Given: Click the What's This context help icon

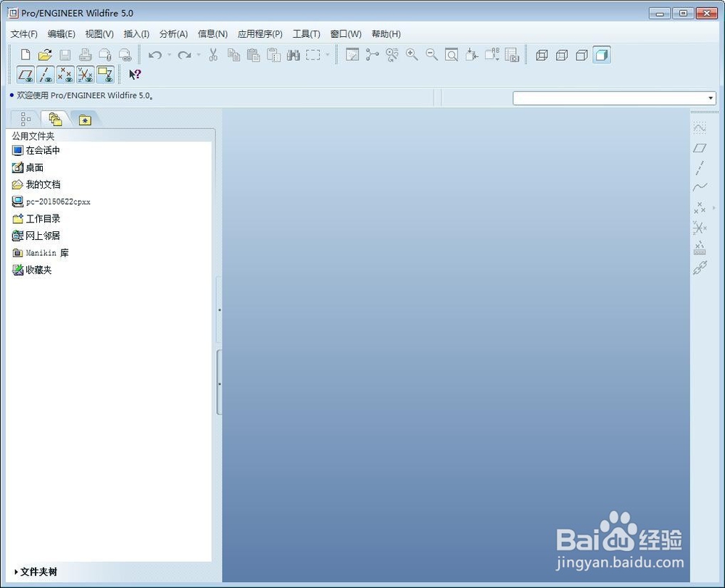Looking at the screenshot, I should pos(135,75).
